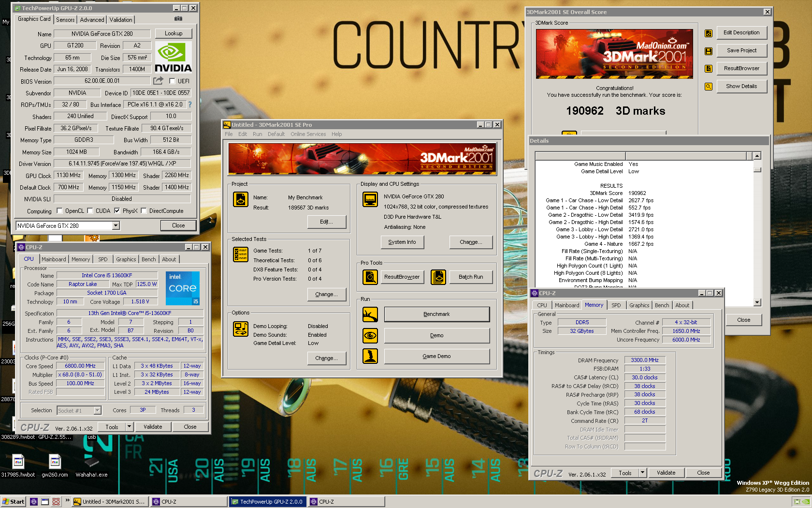Enable the DirectCompute checkbox
This screenshot has width=812, height=508.
pyautogui.click(x=144, y=211)
